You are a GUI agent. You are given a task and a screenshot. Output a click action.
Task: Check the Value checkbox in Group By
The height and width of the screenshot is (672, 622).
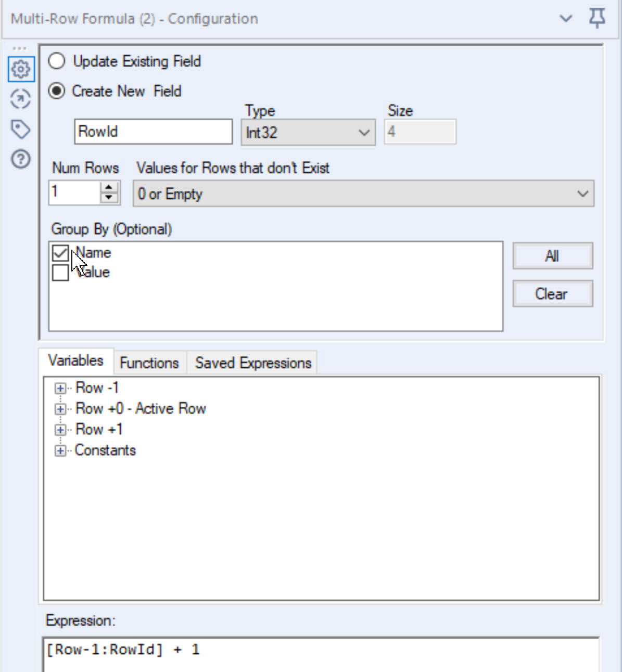click(61, 272)
